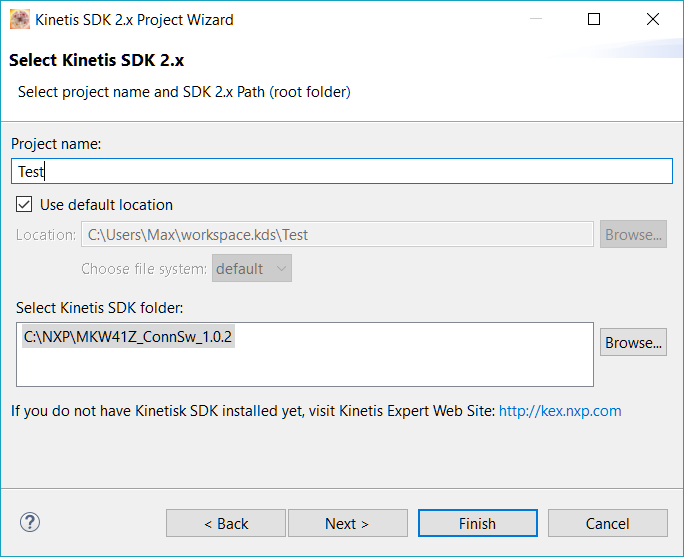Close the Kinetis SDK Project Wizard
The image size is (684, 557).
click(653, 19)
